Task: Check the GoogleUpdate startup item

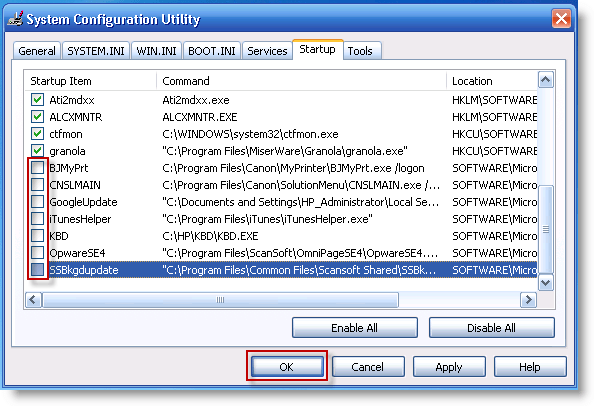Action: [37, 202]
